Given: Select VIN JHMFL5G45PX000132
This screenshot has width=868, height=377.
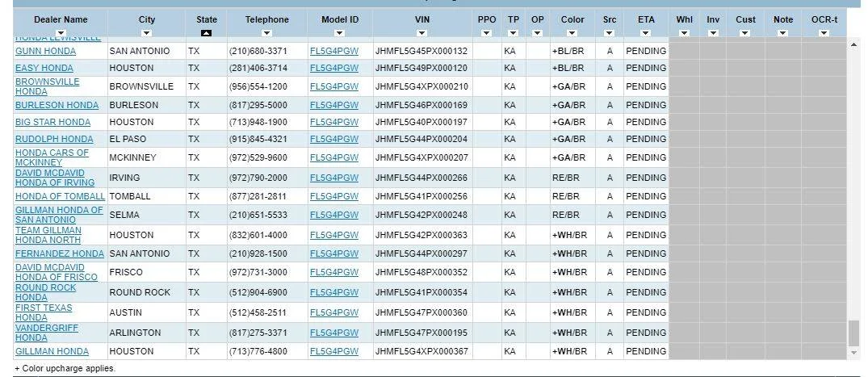Looking at the screenshot, I should (421, 51).
